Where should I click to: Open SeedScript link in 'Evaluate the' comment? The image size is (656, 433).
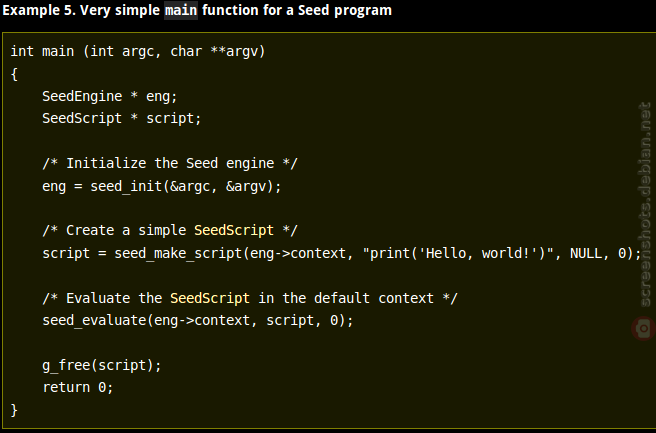(210, 298)
